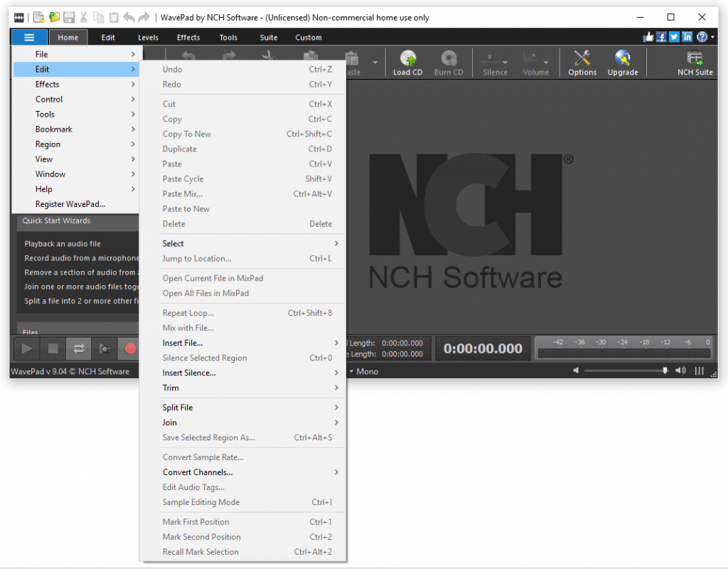Open the Paste dropdown arrow in toolbar
The width and height of the screenshot is (728, 569).
[x=375, y=63]
